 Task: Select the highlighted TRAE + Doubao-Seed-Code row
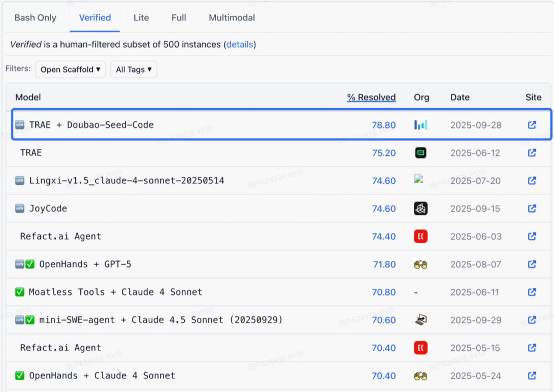[203, 125]
